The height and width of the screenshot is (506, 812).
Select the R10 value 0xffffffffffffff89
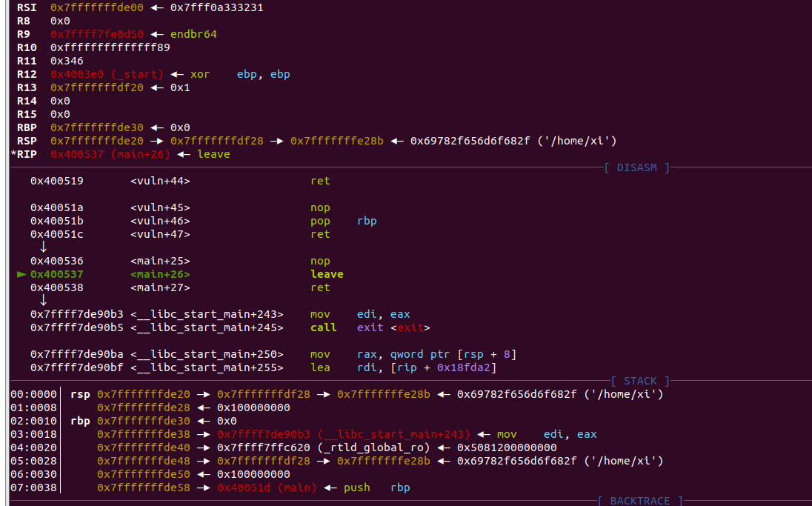click(110, 47)
